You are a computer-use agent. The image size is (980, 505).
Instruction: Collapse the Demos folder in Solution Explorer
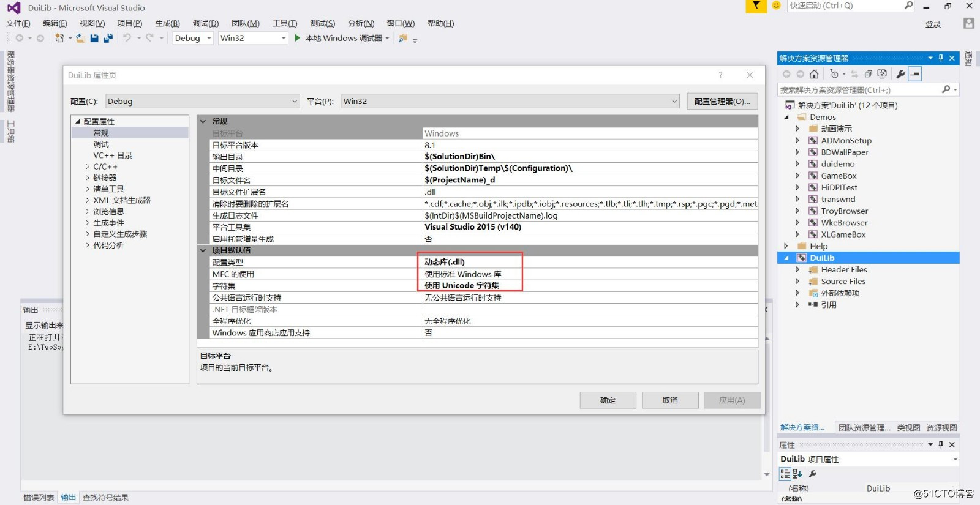786,117
